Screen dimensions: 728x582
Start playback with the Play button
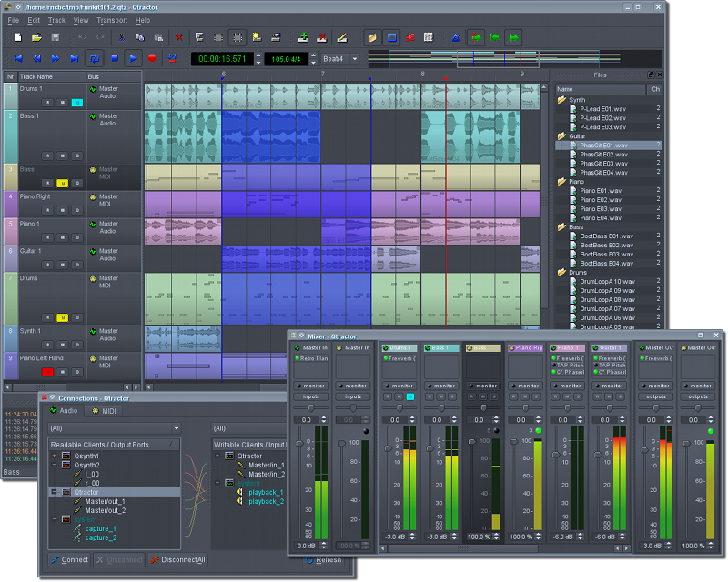tap(133, 58)
